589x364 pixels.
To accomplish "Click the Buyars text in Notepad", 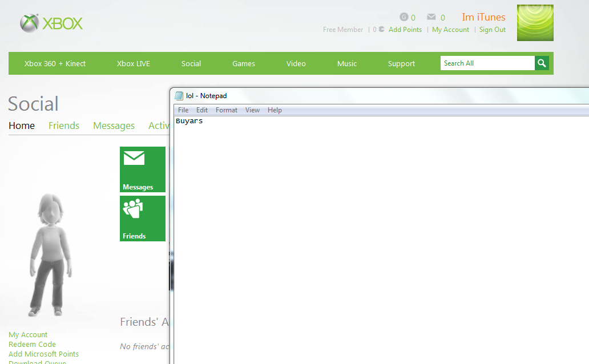I will coord(189,121).
